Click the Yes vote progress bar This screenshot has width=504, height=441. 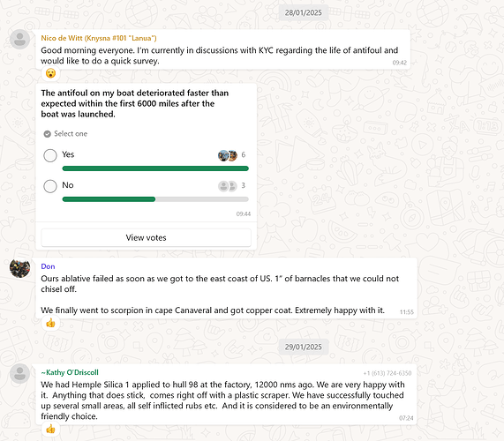click(155, 168)
